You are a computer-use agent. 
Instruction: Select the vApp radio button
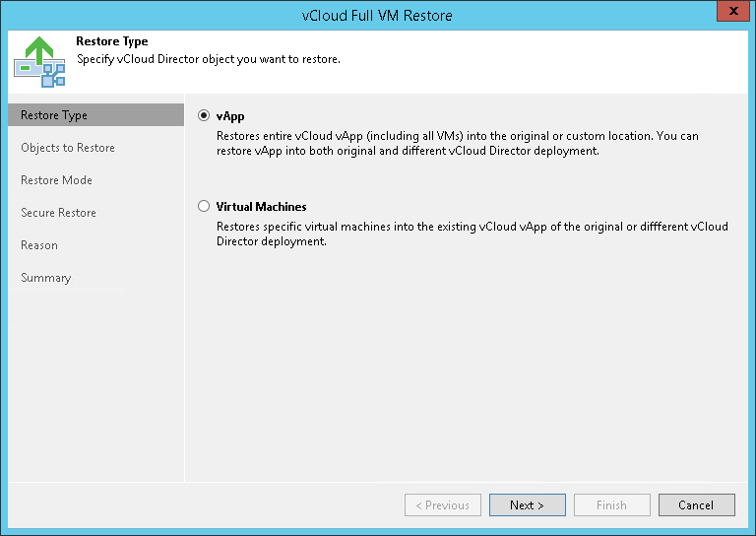(204, 115)
